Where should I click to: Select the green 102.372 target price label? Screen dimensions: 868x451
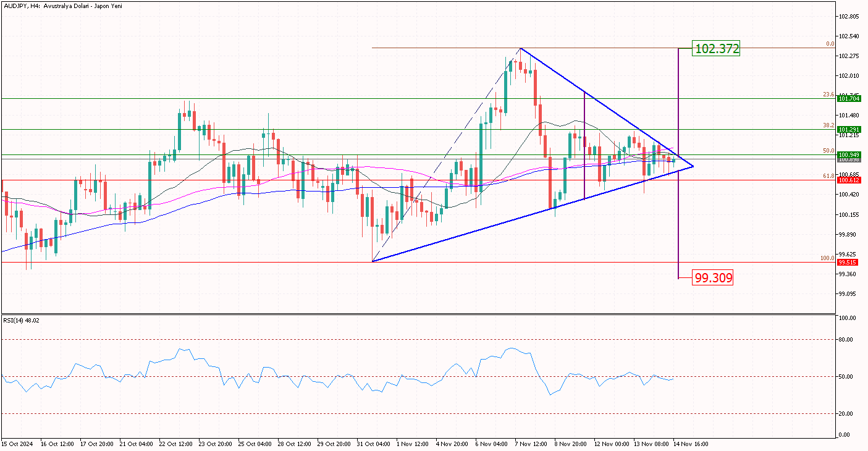[716, 49]
